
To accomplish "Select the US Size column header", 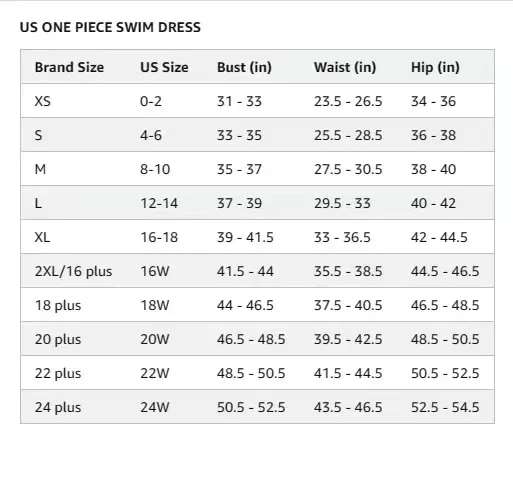I will point(164,67).
